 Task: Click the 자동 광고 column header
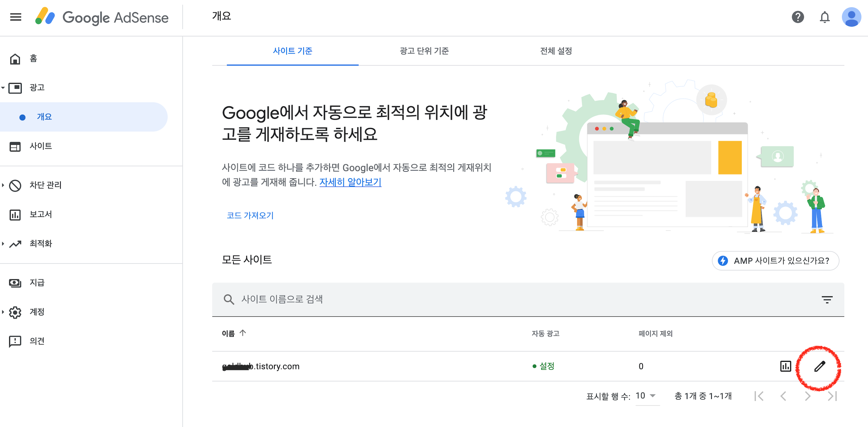(x=545, y=334)
